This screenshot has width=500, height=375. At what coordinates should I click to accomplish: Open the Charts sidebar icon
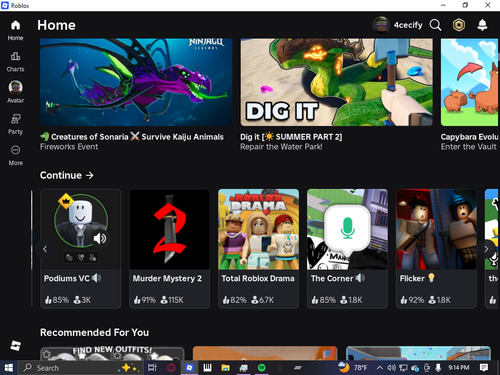click(x=15, y=57)
